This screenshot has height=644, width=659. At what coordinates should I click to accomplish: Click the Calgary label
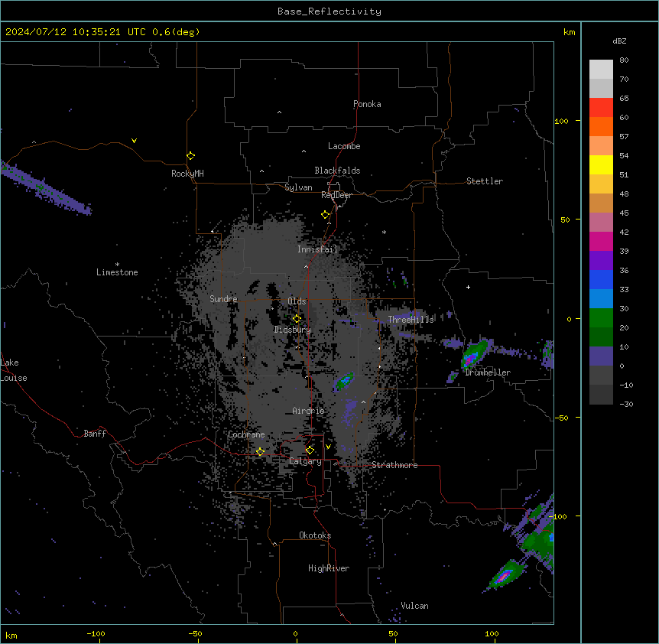305,461
